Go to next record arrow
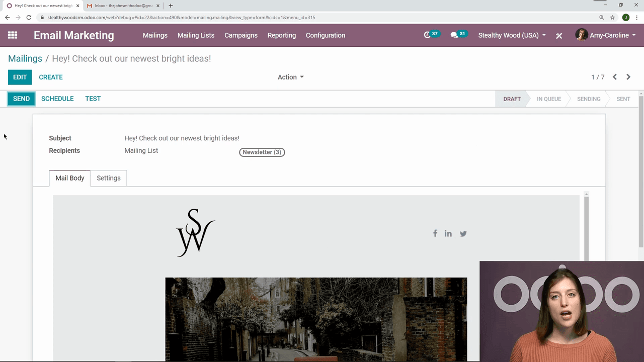644x362 pixels. point(628,77)
